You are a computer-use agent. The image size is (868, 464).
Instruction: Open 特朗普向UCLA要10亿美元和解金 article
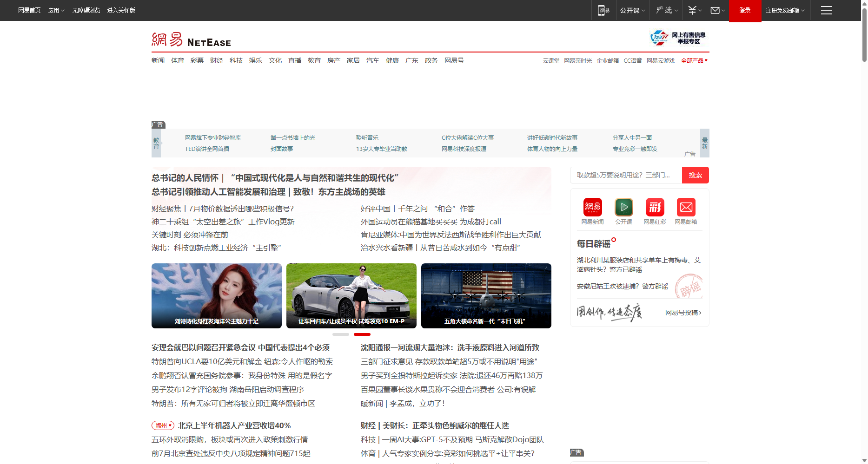[242, 361]
